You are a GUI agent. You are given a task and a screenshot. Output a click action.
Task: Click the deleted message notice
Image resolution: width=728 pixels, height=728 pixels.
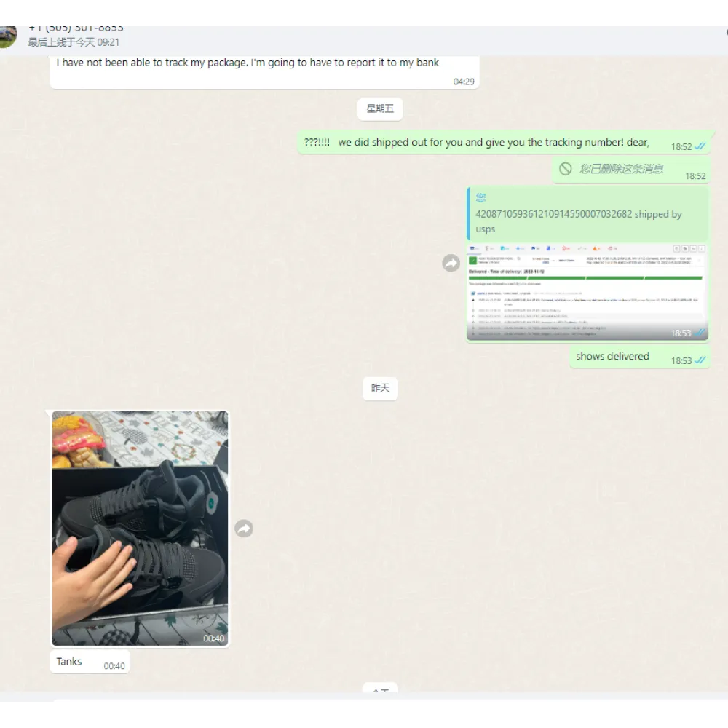(630, 170)
